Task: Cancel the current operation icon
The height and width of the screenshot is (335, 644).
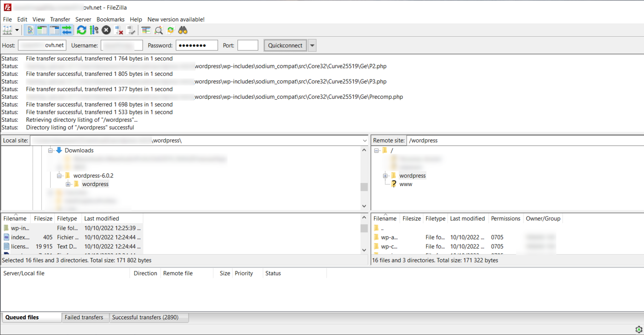Action: pyautogui.click(x=106, y=30)
